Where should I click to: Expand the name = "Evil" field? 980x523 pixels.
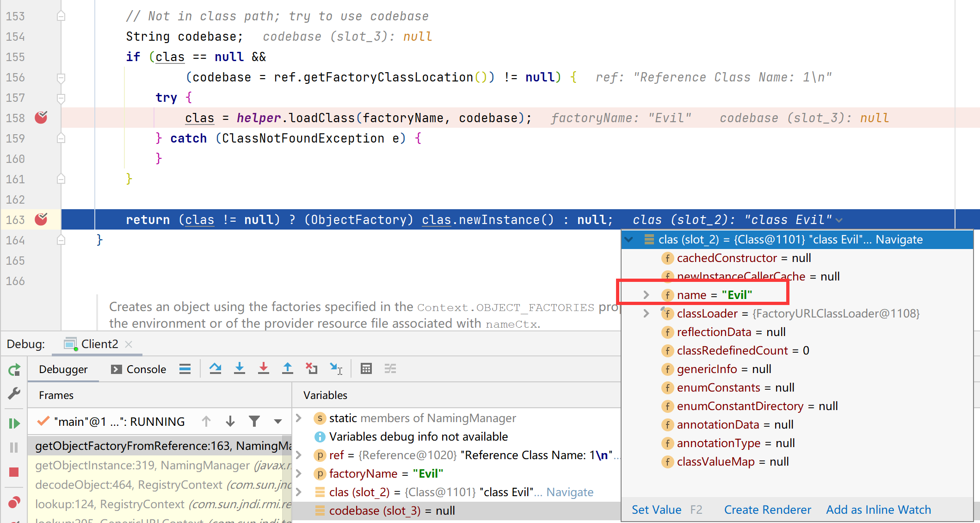[x=647, y=295]
